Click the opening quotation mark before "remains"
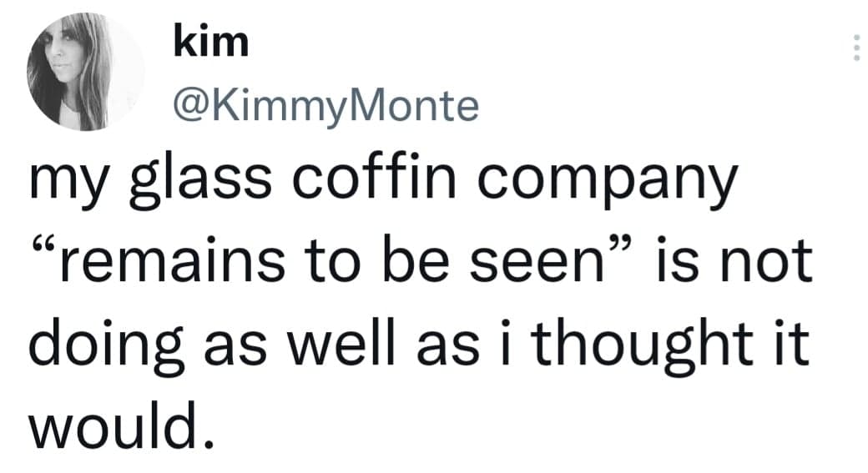This screenshot has height=473, width=868. (x=48, y=250)
